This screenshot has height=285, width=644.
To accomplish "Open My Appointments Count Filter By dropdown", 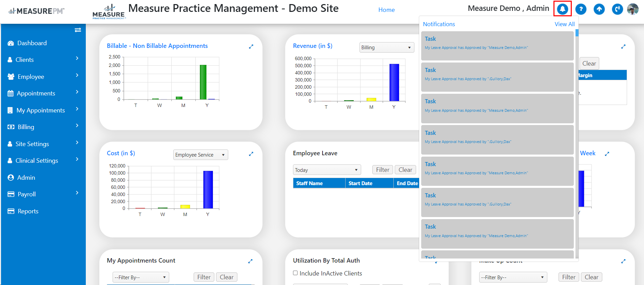I will [x=141, y=277].
